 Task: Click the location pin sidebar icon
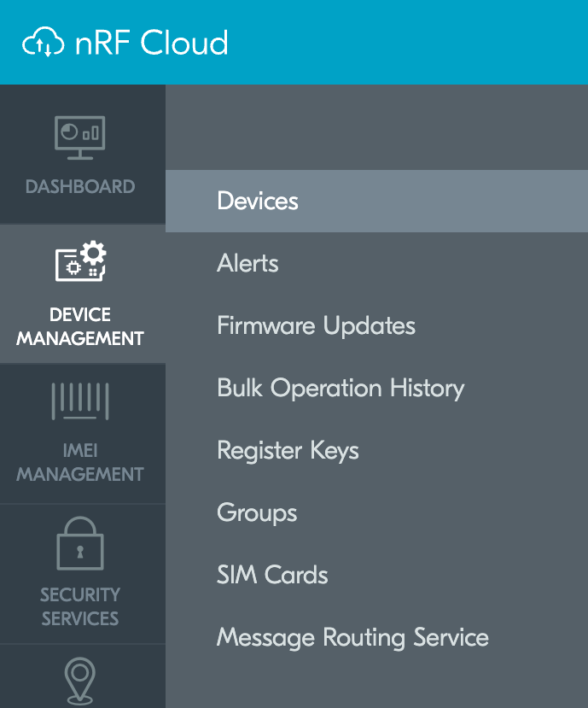tap(80, 681)
